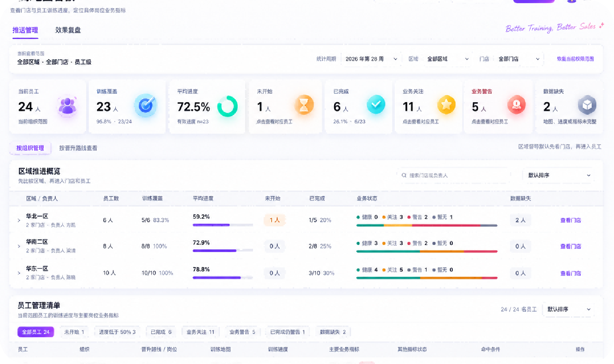Open the 默认排序 dropdown in 区域推进概览
This screenshot has width=614, height=364.
tap(559, 175)
